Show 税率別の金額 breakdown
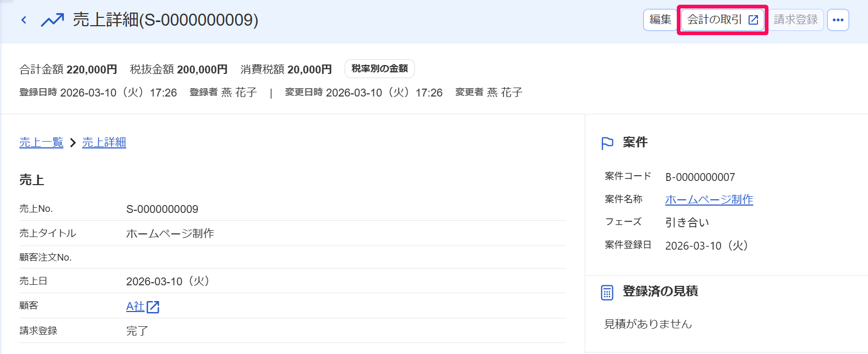Screen dimensions: 868x354 point(380,69)
